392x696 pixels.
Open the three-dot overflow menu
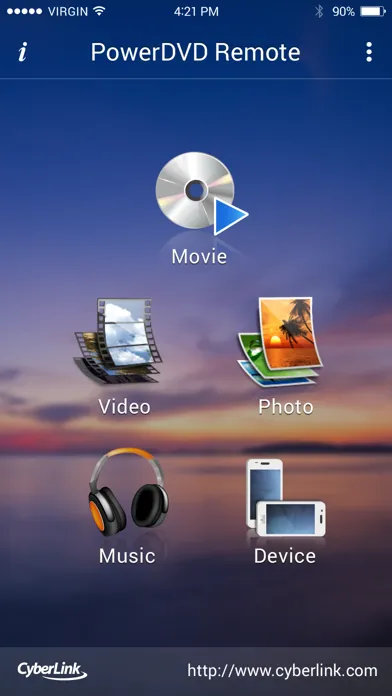point(369,52)
